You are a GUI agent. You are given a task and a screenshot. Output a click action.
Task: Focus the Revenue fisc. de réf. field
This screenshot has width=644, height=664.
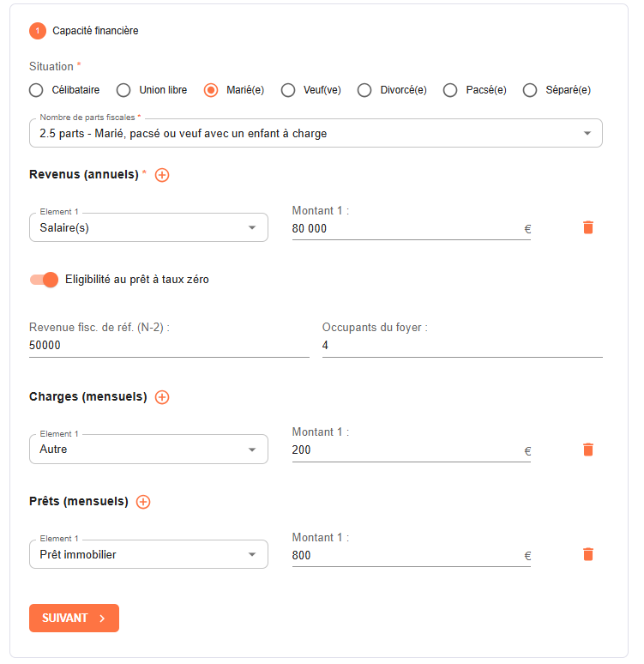[168, 346]
